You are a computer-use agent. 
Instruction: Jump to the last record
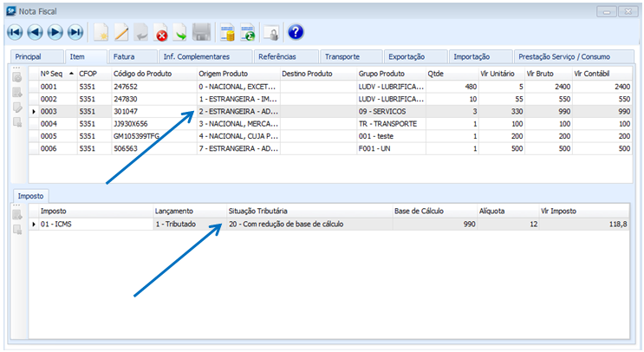pyautogui.click(x=75, y=33)
